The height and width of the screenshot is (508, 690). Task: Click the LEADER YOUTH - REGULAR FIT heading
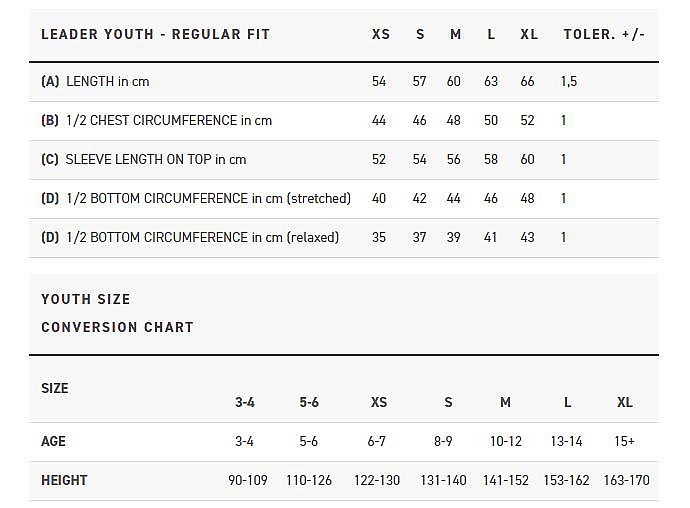pyautogui.click(x=155, y=34)
